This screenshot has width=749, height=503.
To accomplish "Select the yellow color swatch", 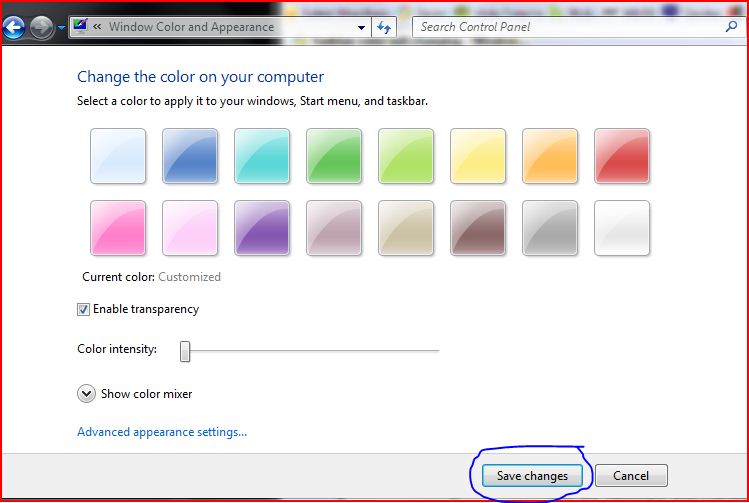I will tap(478, 156).
